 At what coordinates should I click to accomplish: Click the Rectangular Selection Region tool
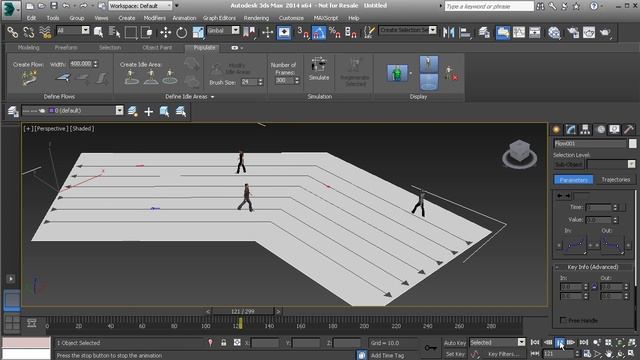pyautogui.click(x=131, y=32)
